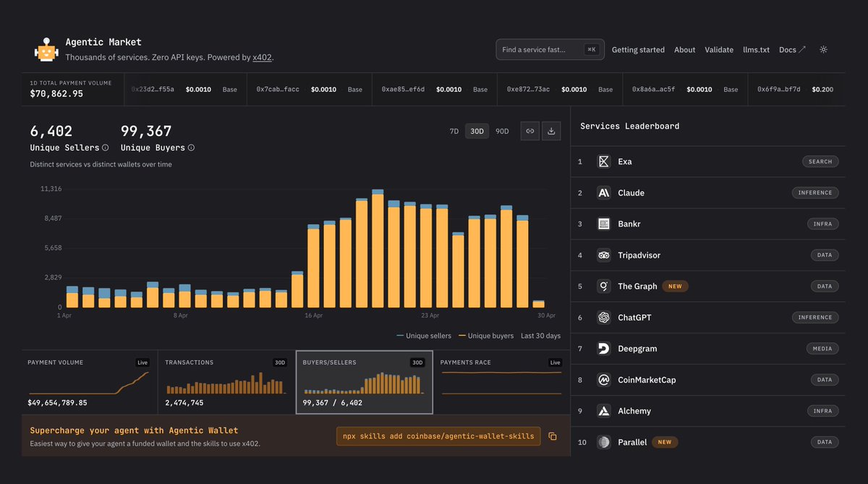Click the ticker payment 0x23d2…f55a
This screenshot has width=868, height=484.
pos(184,90)
